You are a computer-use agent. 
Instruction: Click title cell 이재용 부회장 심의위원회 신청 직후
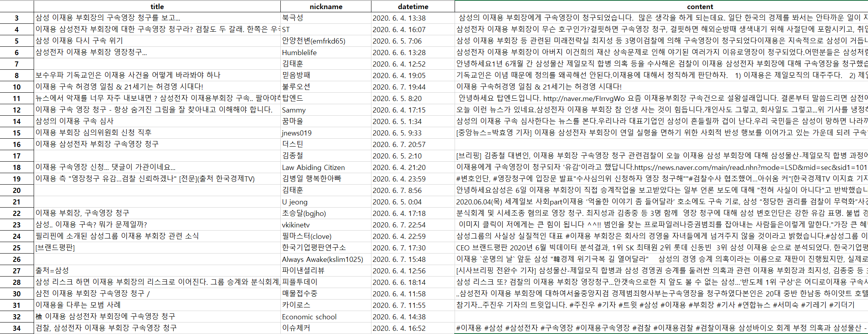[x=157, y=133]
